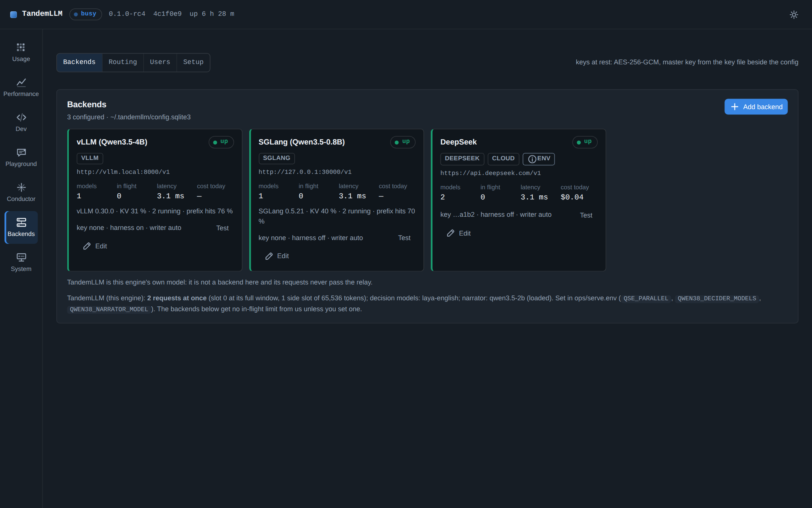Click the up status on SGLang card

(x=403, y=142)
